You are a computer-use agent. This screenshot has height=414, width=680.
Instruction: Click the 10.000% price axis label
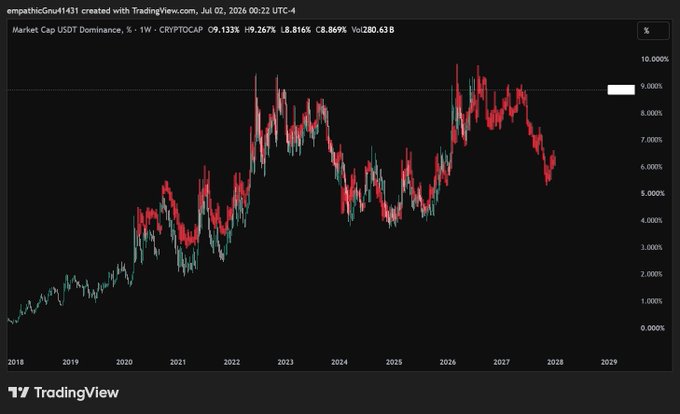655,59
